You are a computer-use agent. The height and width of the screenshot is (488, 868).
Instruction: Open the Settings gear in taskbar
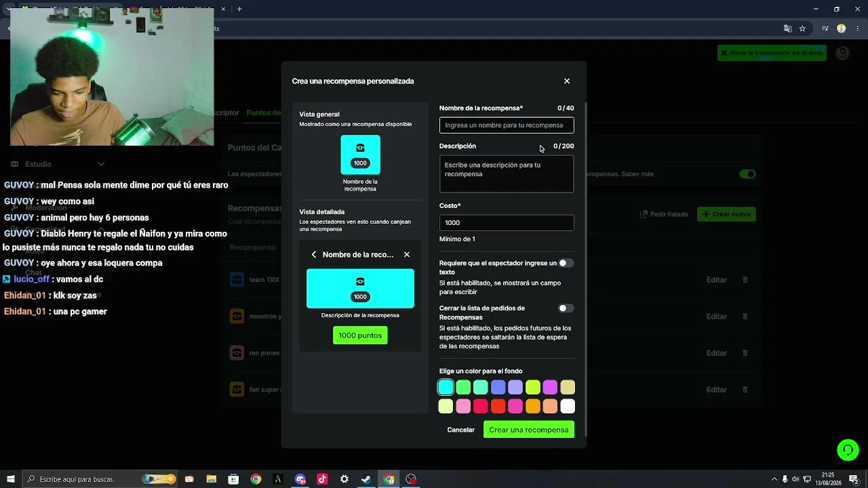344,479
